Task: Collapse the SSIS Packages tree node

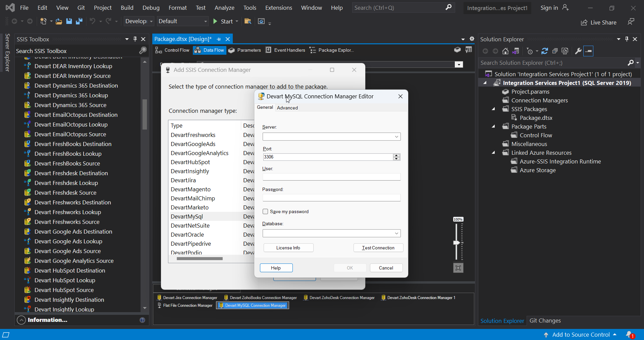Action: pos(493,109)
